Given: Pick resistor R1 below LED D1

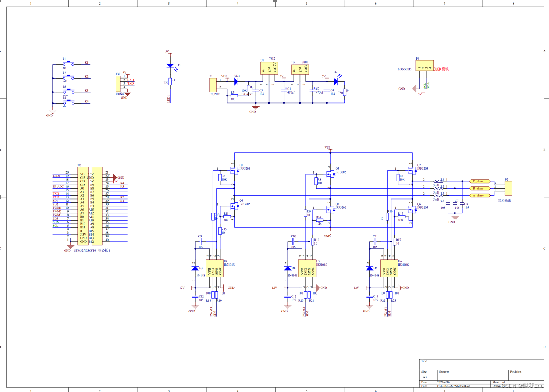Looking at the screenshot, I should coord(170,81).
